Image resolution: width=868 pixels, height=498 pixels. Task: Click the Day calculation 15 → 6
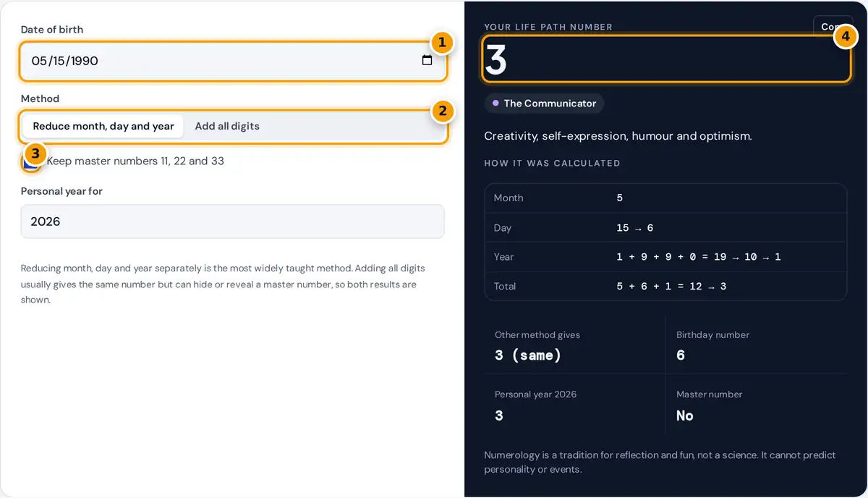(635, 227)
